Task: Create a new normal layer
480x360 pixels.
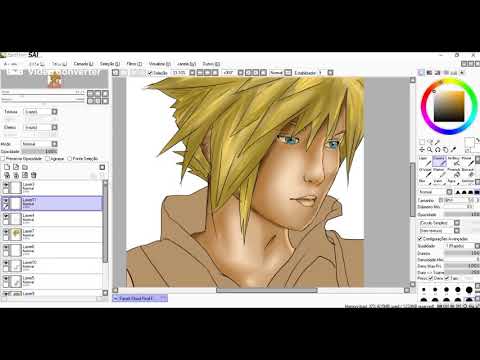Action: tap(7, 167)
